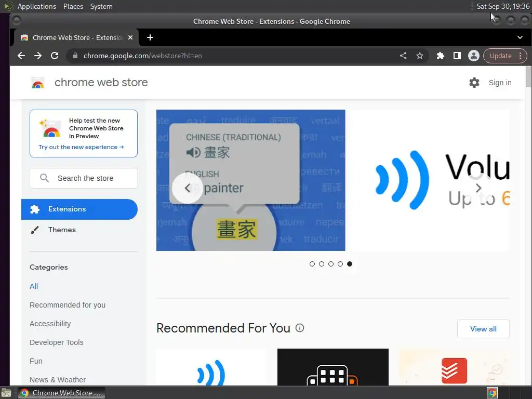Open the System menu
The height and width of the screenshot is (399, 532).
coord(101,6)
